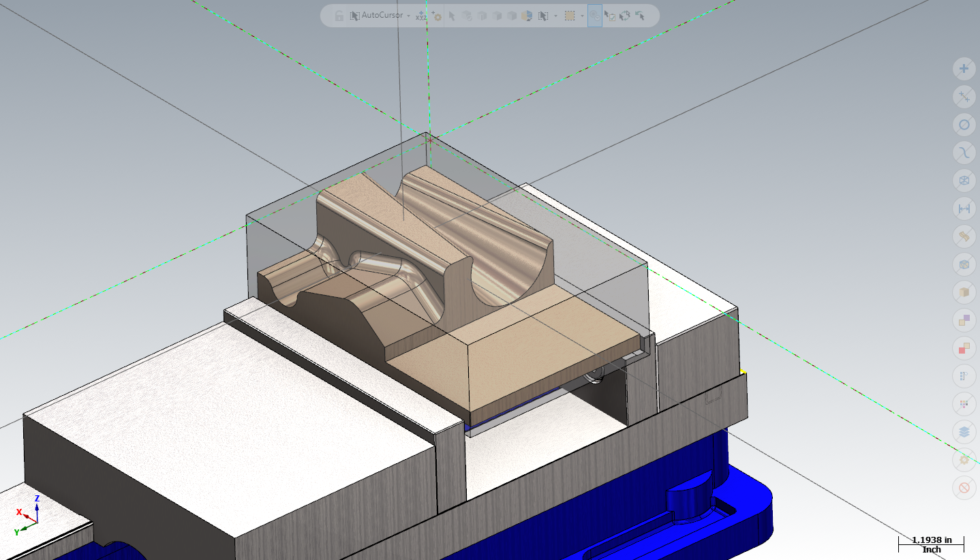Click the dashed-box cursor selection method icon
This screenshot has height=560, width=980.
click(543, 16)
